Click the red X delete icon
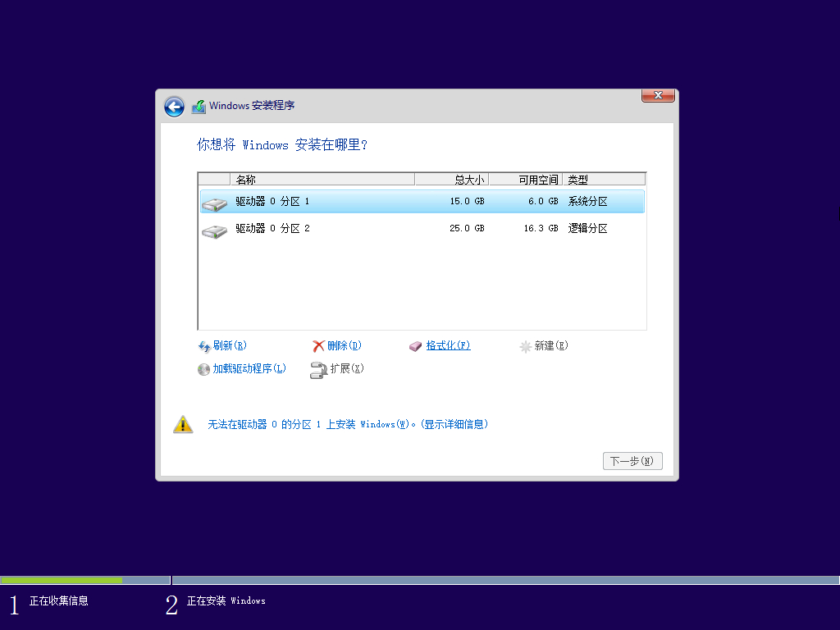Screen dimensions: 840x630 click(319, 347)
